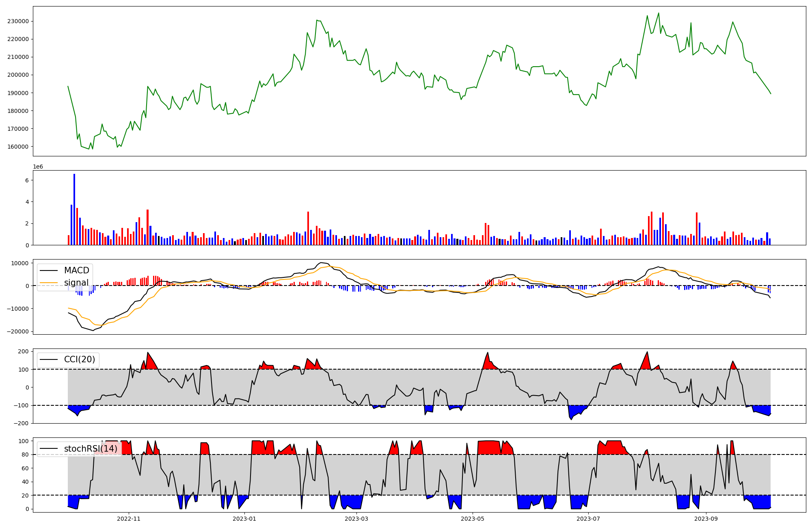Select the 2022-11 x-axis date label

[x=128, y=519]
